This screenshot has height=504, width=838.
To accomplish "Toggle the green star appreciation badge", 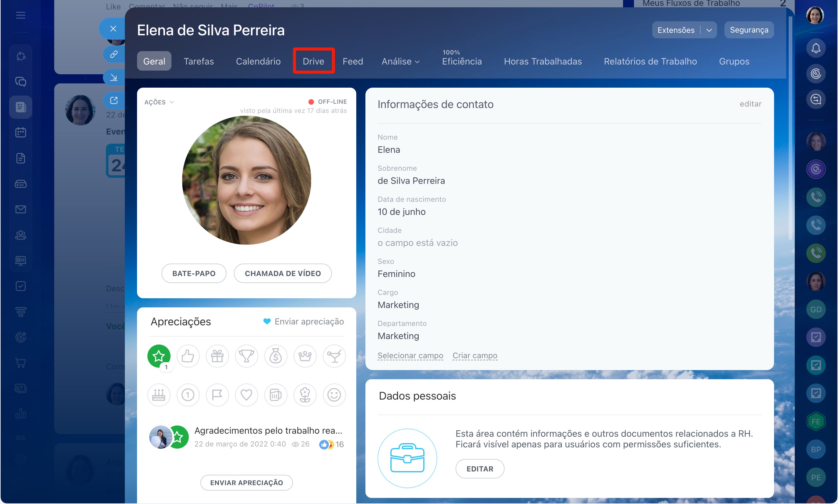I will (x=159, y=356).
